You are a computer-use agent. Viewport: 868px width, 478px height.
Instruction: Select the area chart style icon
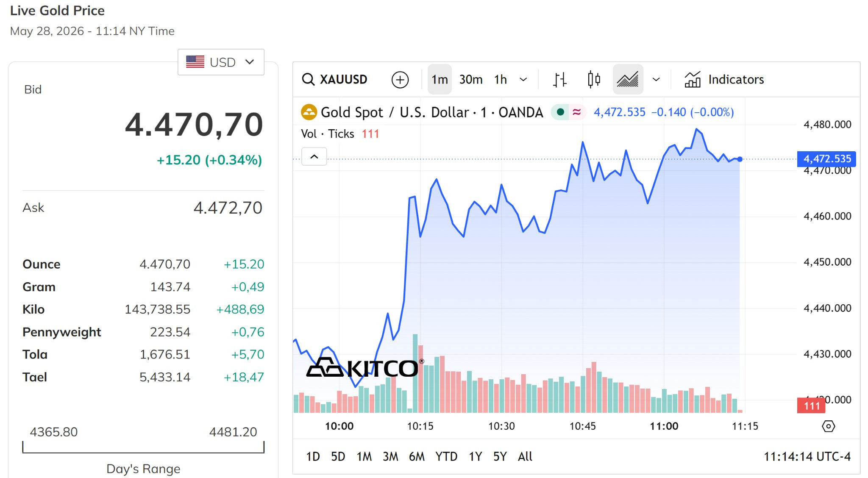point(628,79)
